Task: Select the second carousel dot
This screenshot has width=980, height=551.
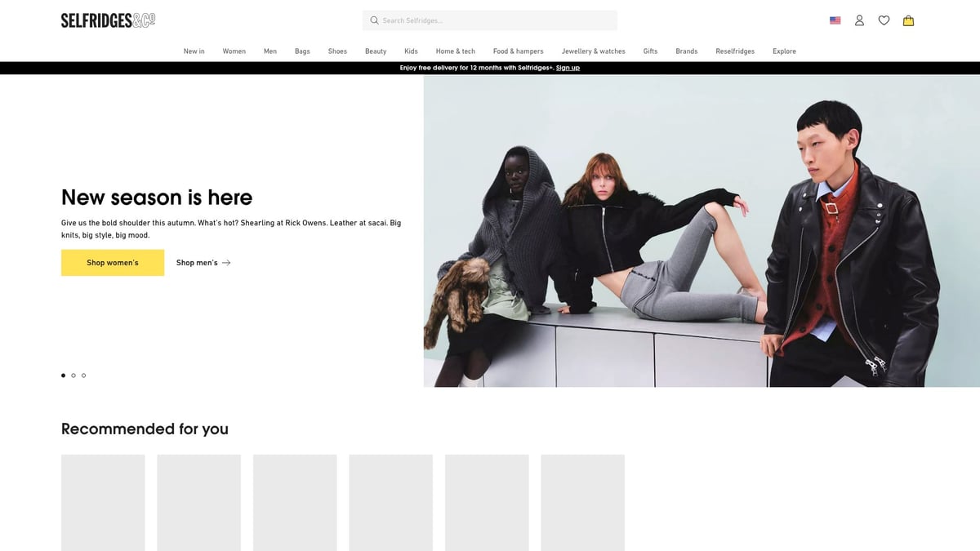Action: pyautogui.click(x=73, y=375)
